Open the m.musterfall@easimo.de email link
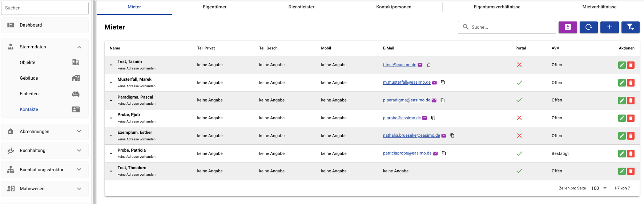 click(407, 83)
